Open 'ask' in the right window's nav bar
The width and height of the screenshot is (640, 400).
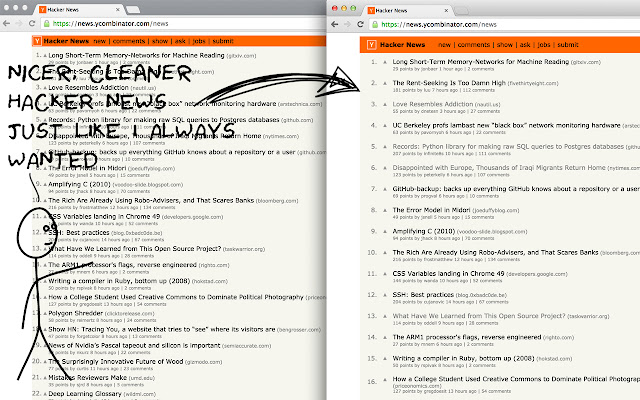pos(525,45)
